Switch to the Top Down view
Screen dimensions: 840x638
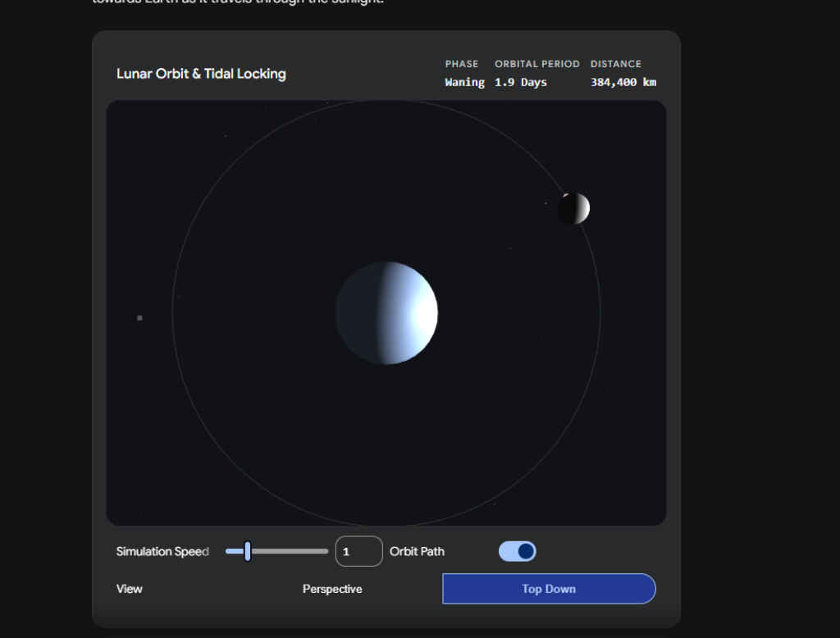[549, 589]
